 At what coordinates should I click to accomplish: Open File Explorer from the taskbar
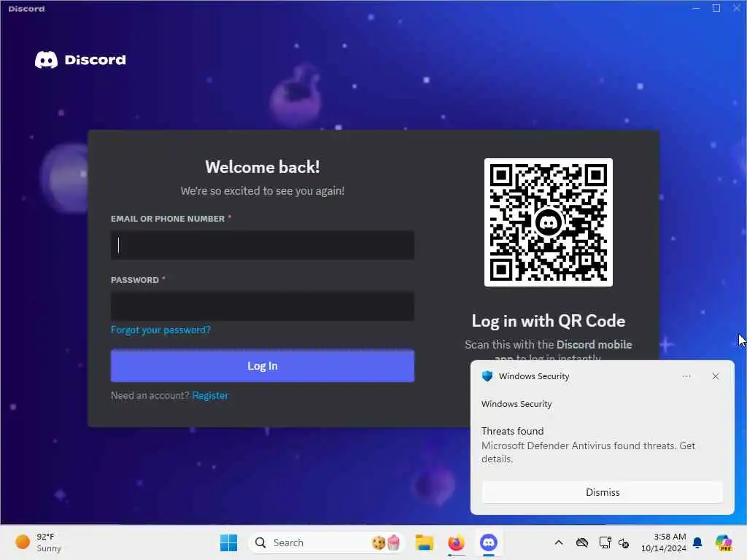(424, 542)
